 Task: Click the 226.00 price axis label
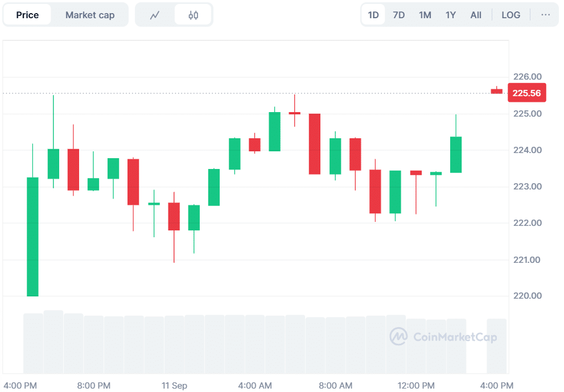click(527, 77)
